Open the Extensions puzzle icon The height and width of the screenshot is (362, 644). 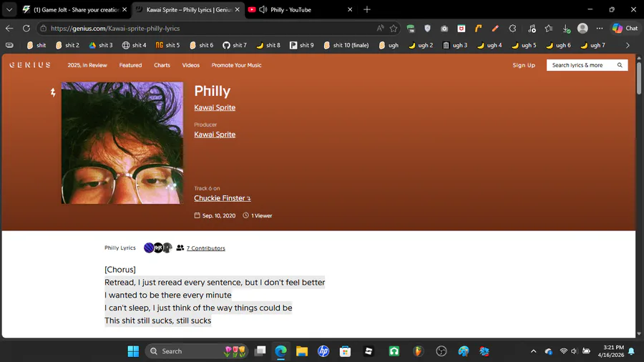click(512, 29)
